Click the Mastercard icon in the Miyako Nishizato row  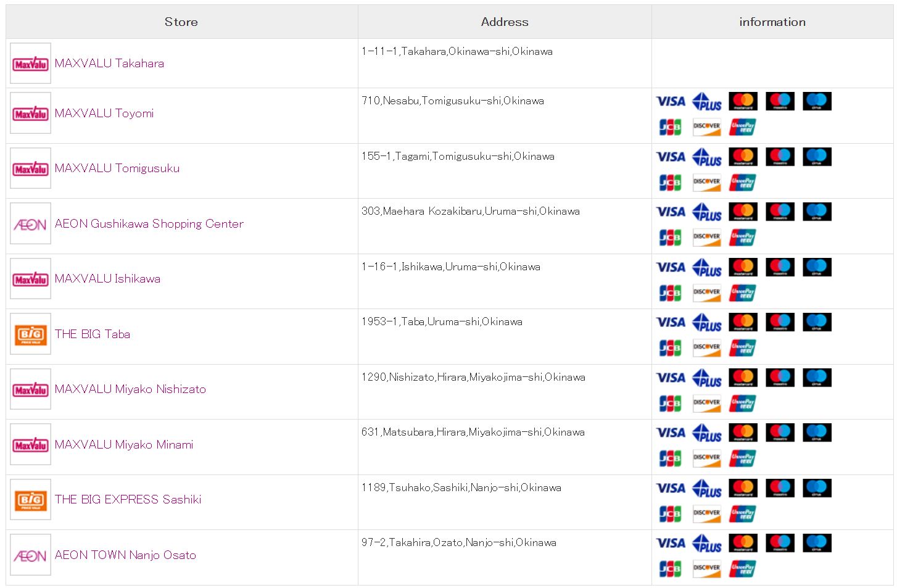point(743,378)
